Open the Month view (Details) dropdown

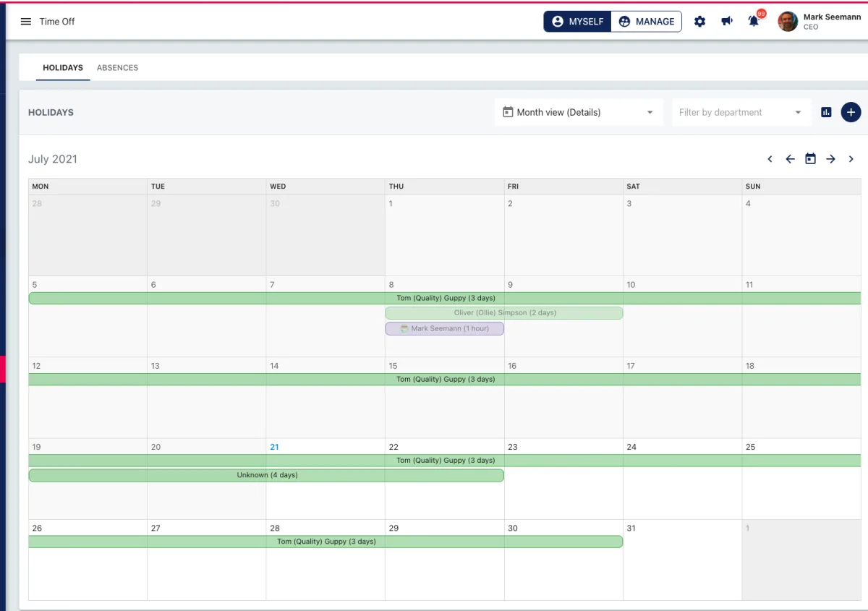[579, 112]
